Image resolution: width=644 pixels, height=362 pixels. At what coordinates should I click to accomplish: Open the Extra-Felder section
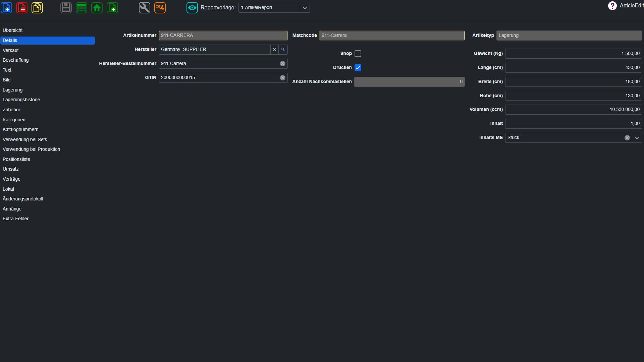coord(48,219)
